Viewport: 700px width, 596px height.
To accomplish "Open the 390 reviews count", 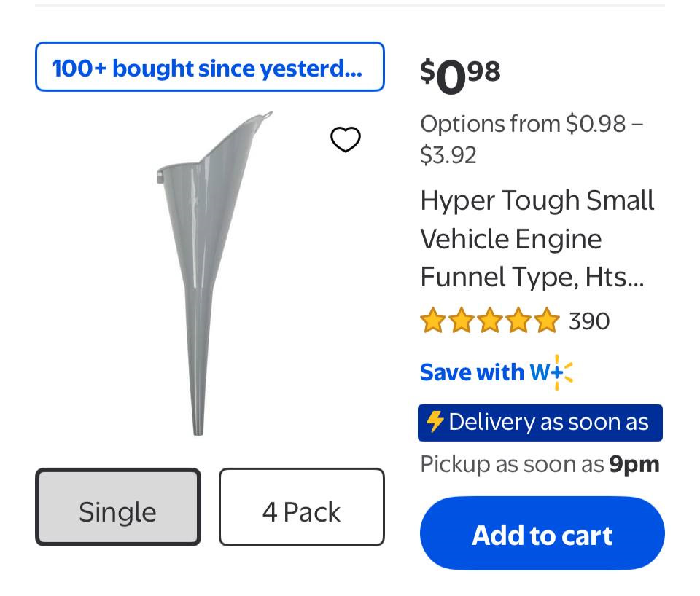I will point(589,321).
